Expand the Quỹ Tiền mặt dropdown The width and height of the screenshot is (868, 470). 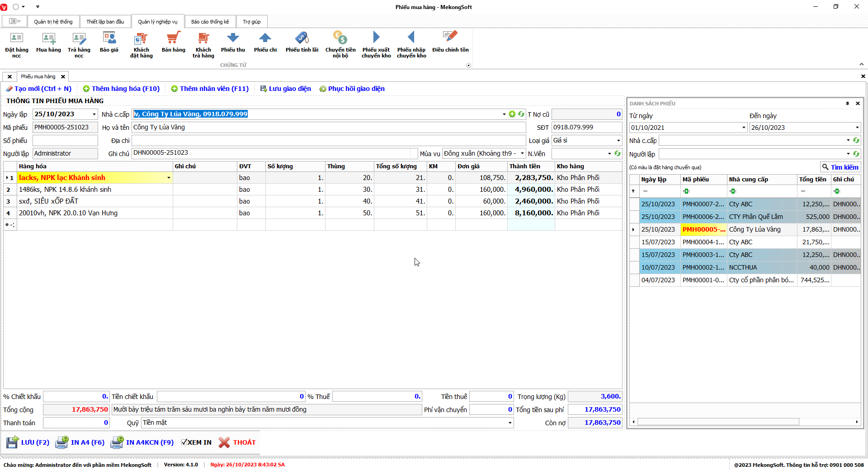[x=510, y=423]
